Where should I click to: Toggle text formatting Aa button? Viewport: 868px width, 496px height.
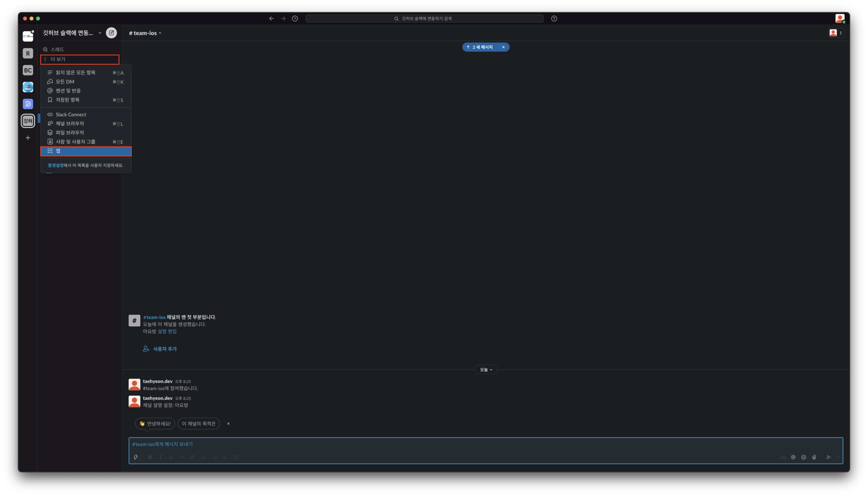click(783, 457)
